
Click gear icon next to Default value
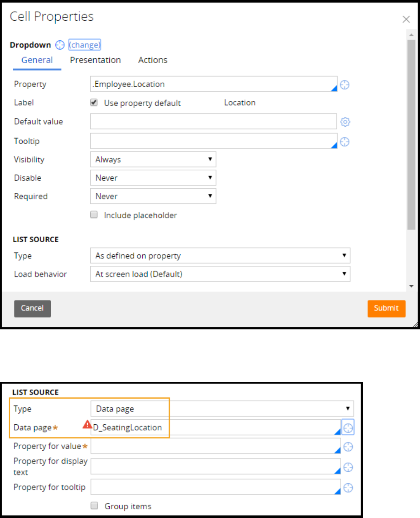point(345,122)
